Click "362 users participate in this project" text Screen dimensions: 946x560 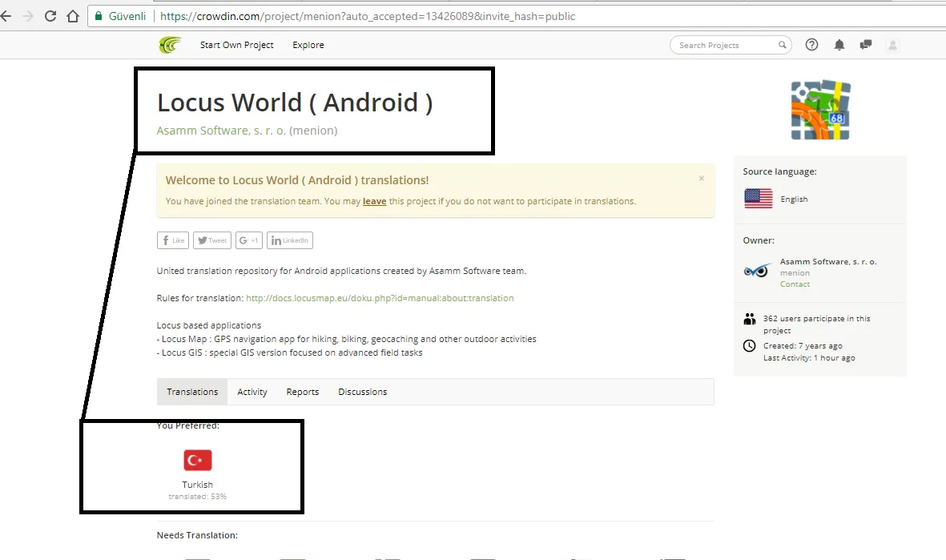pyautogui.click(x=817, y=324)
